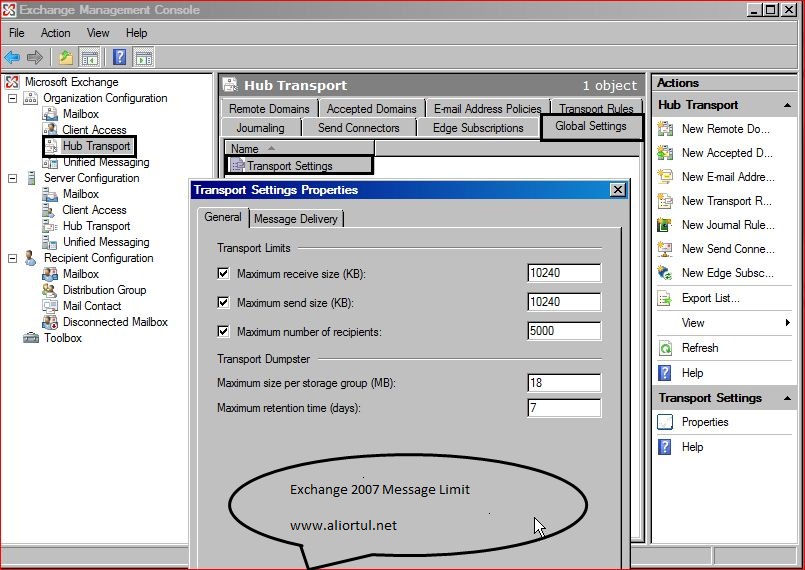Select Hub Transport under Organization Configuration
The height and width of the screenshot is (570, 805).
96,146
